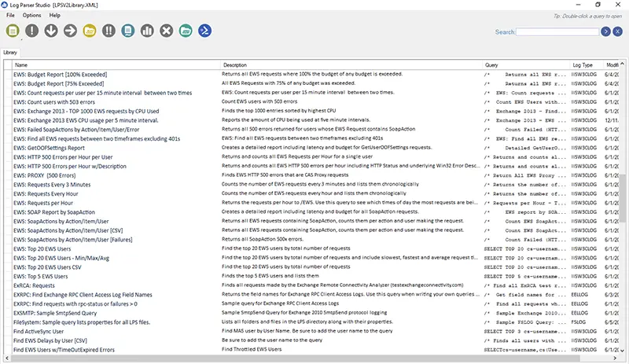The height and width of the screenshot is (364, 629).
Task: Run batch with double exclamation icon
Action: click(109, 31)
